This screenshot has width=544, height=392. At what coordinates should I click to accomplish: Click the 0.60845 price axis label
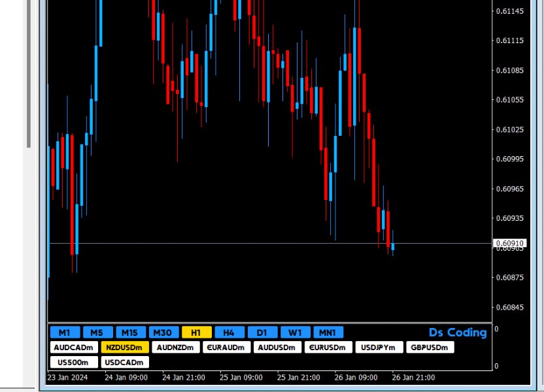tap(509, 308)
